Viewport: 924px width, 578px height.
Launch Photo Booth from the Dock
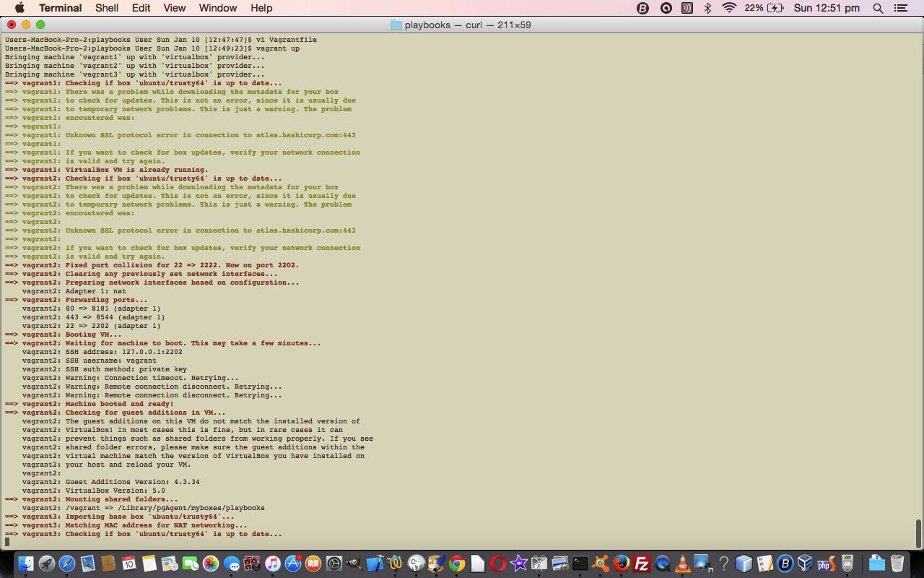(x=251, y=564)
